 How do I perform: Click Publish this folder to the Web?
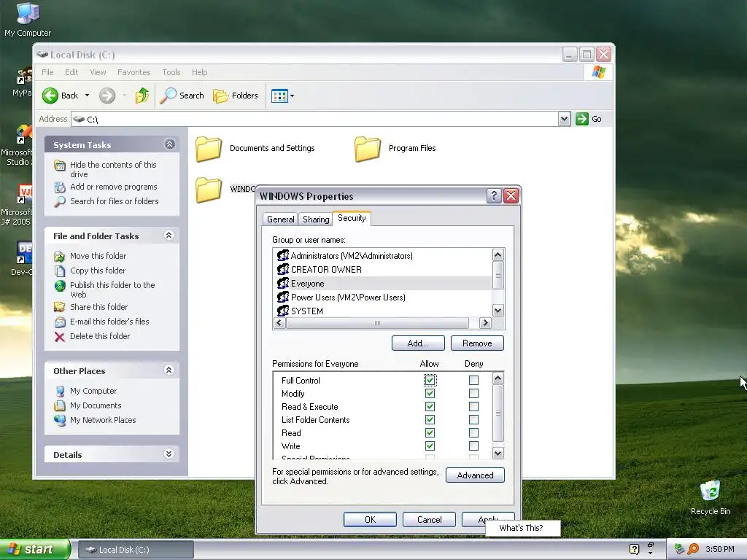point(112,289)
